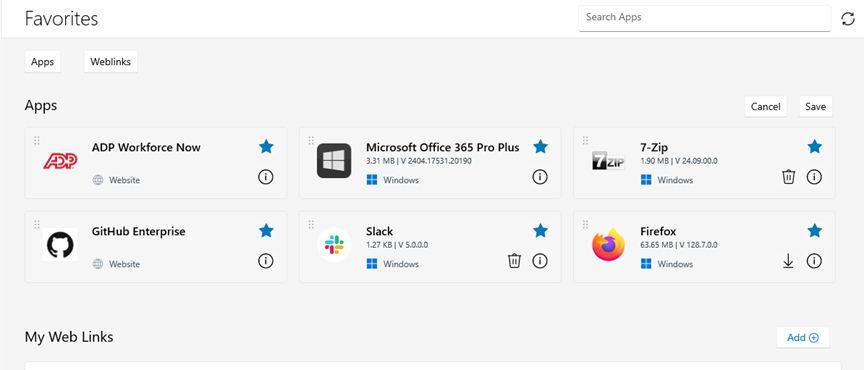This screenshot has width=864, height=370.
Task: Click the Slack card drag handle
Action: [x=311, y=224]
